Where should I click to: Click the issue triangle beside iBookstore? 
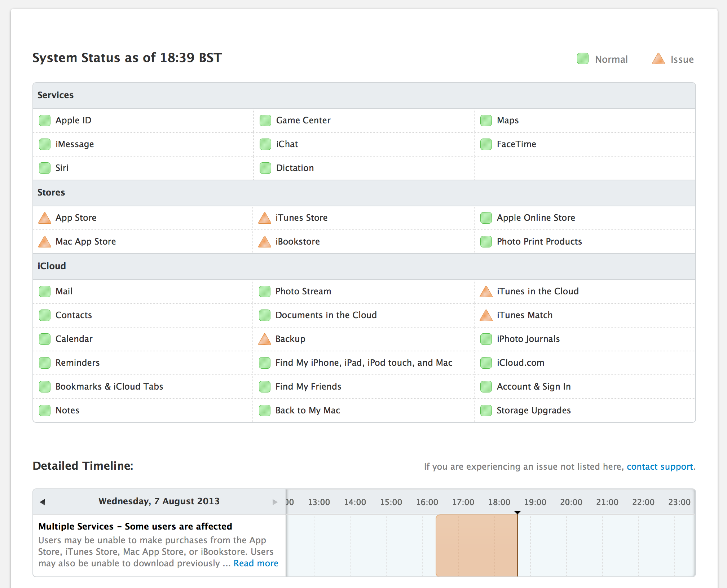[265, 242]
